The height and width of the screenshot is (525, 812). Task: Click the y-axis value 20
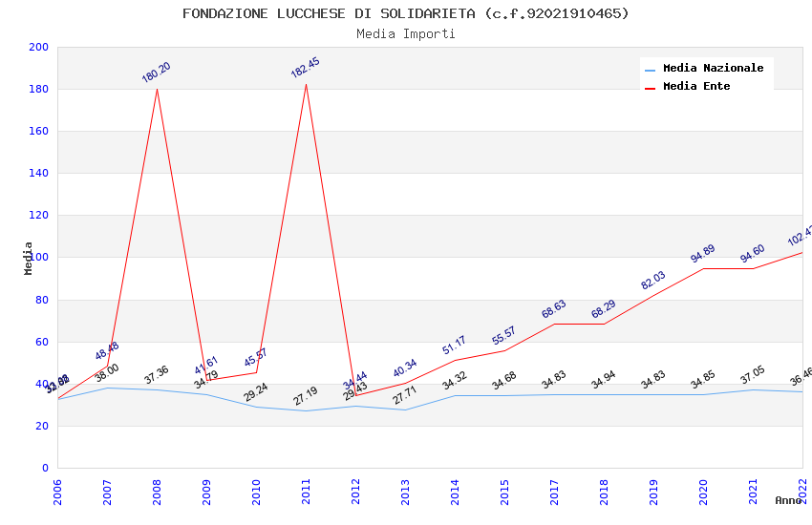[42, 427]
